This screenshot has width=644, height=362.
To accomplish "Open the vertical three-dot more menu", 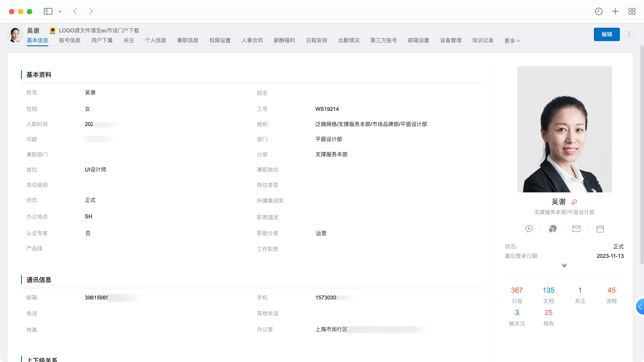I will (x=629, y=34).
